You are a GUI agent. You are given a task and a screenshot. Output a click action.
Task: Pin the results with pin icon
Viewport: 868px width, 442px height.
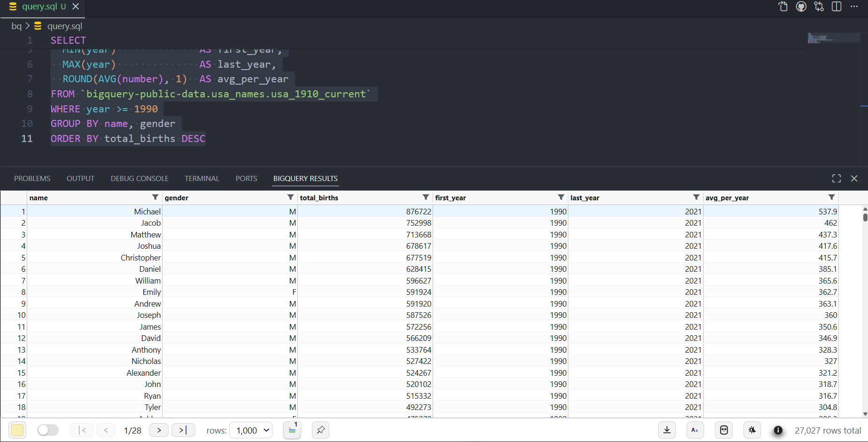pos(321,430)
